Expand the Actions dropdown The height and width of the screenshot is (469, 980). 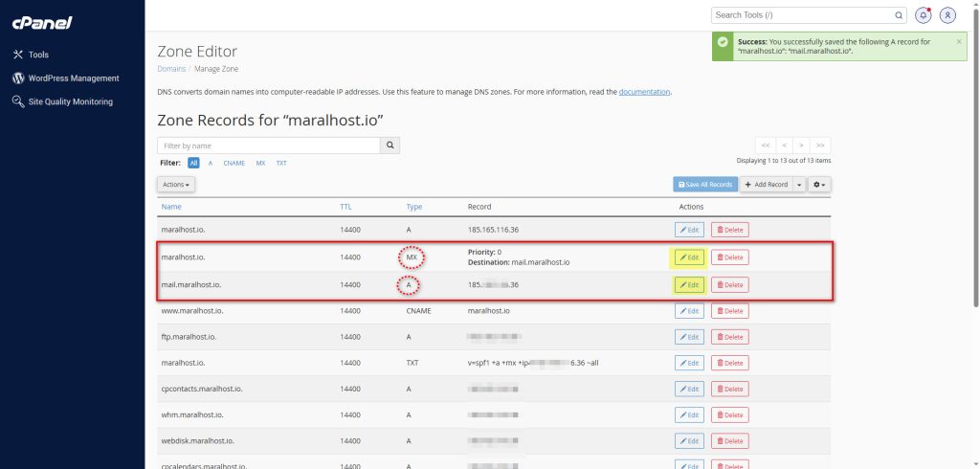coord(177,184)
